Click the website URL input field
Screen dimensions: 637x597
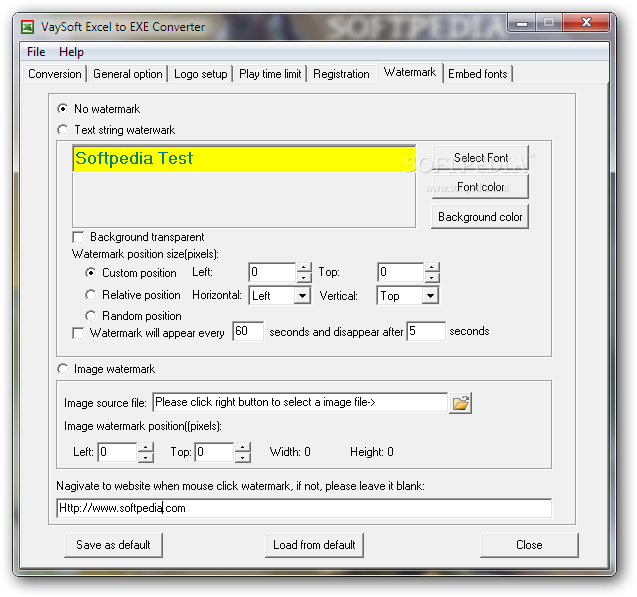click(x=304, y=508)
